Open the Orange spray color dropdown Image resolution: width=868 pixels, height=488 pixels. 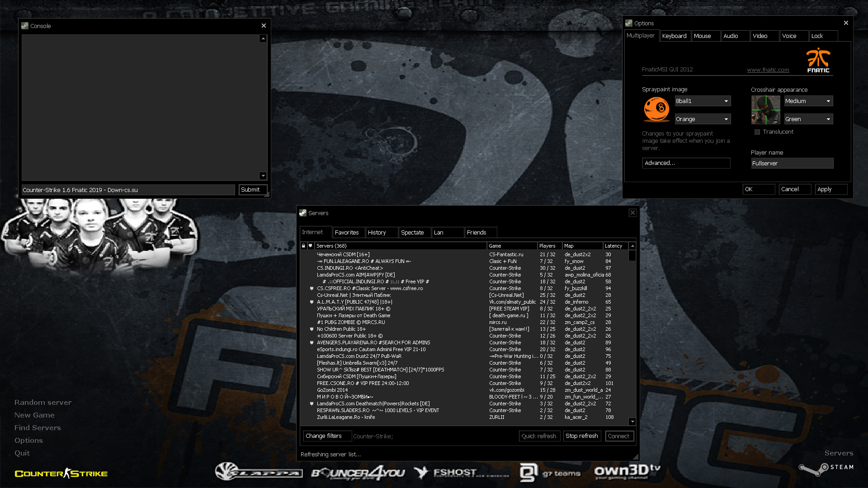click(x=703, y=119)
